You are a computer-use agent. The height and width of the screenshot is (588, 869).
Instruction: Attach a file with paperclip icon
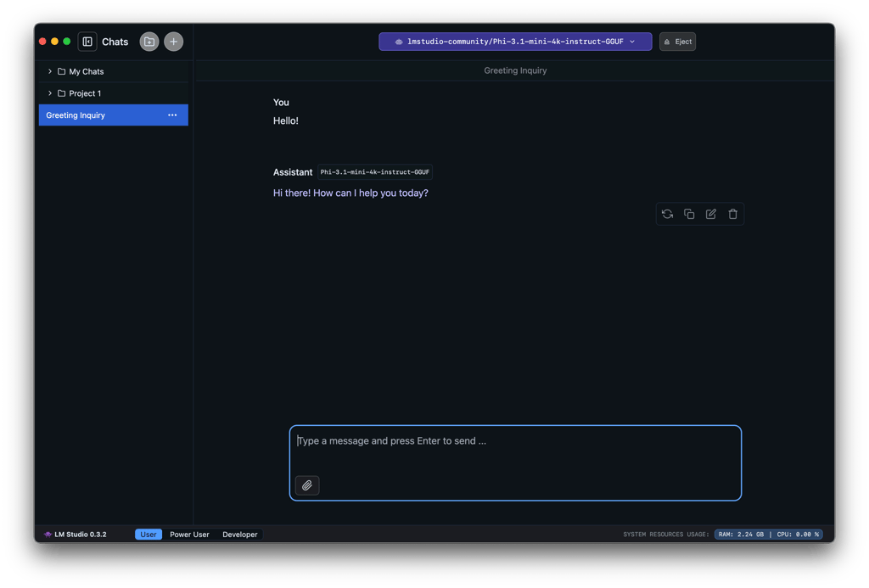click(x=307, y=485)
